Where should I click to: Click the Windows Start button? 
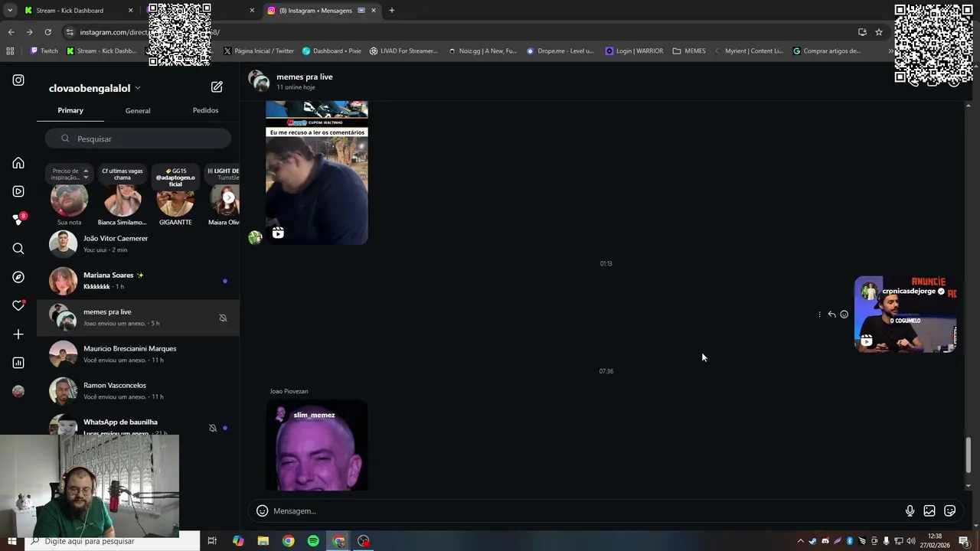pos(11,541)
